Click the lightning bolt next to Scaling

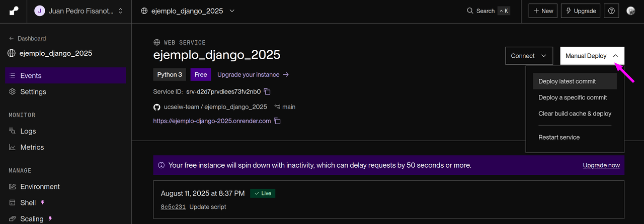point(50,219)
